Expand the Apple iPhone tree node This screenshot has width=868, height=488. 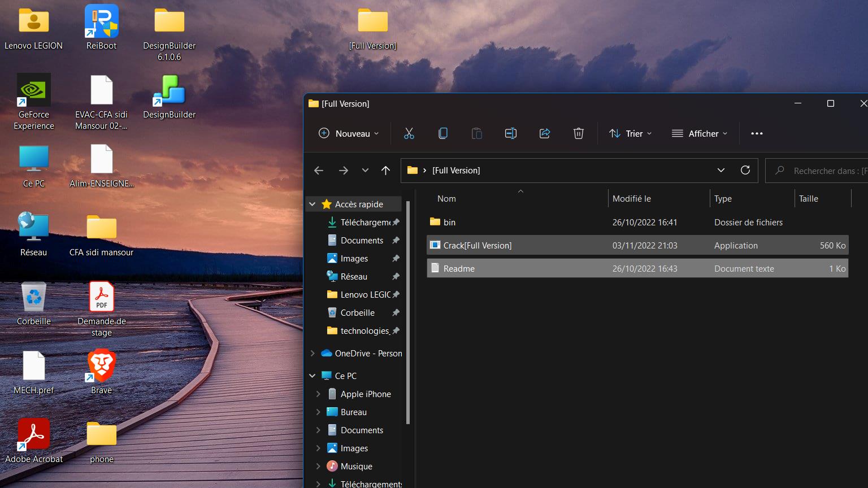318,394
